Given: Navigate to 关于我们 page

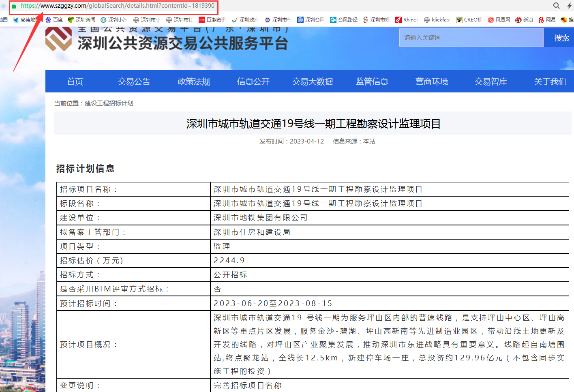Looking at the screenshot, I should [x=550, y=81].
